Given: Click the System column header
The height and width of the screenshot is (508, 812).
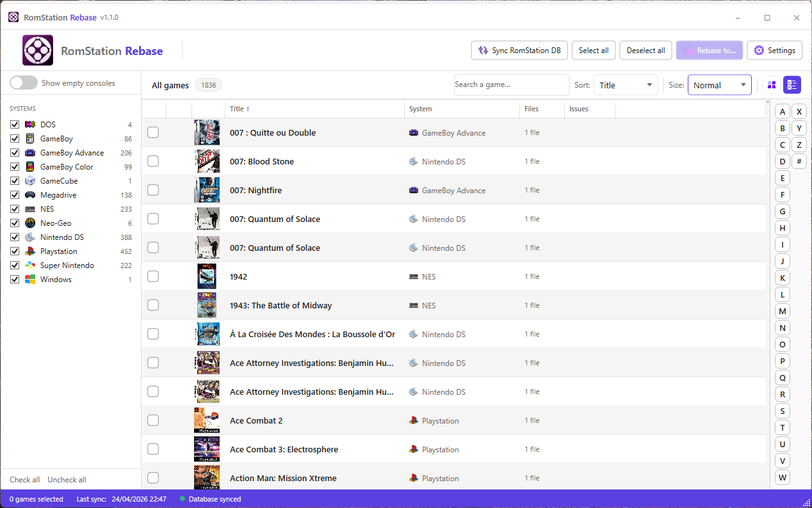Looking at the screenshot, I should pyautogui.click(x=421, y=109).
